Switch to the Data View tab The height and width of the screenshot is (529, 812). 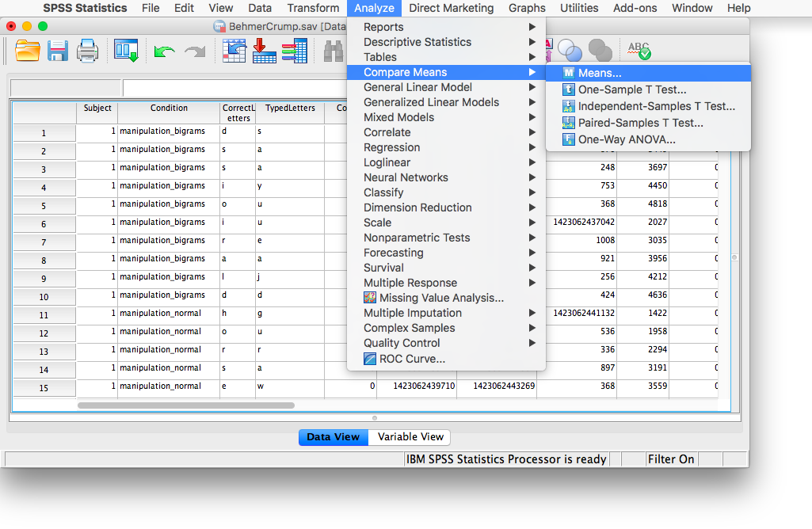(333, 437)
